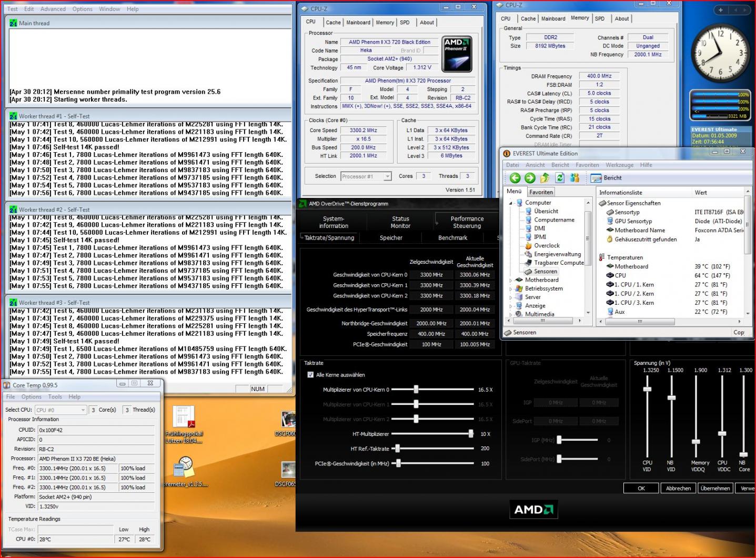Collapse Computer node in EVEREST tree
756x558 pixels.
pyautogui.click(x=510, y=203)
